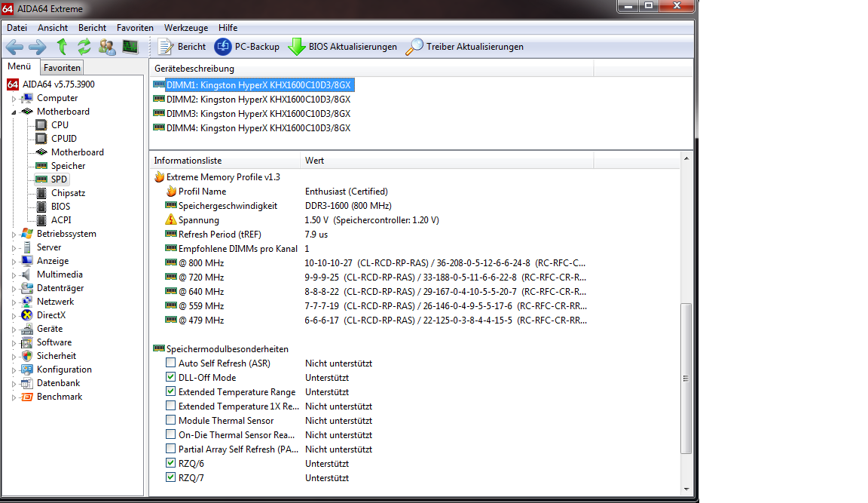Screen dimensions: 868x503
Task: Open Treiber Aktualisierungen
Action: (464, 47)
